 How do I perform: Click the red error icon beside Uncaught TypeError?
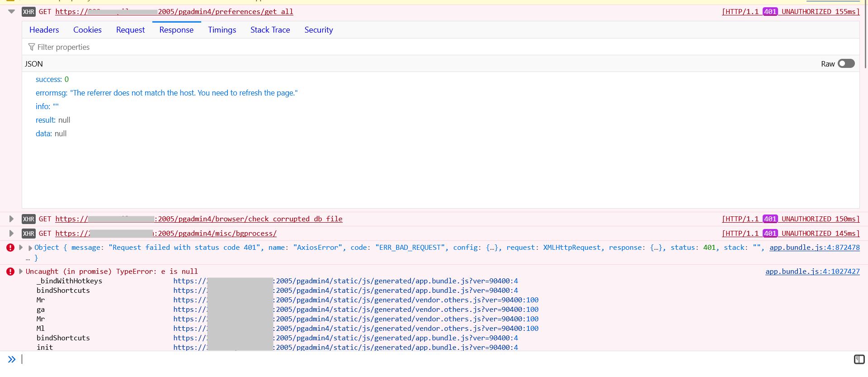pos(10,272)
